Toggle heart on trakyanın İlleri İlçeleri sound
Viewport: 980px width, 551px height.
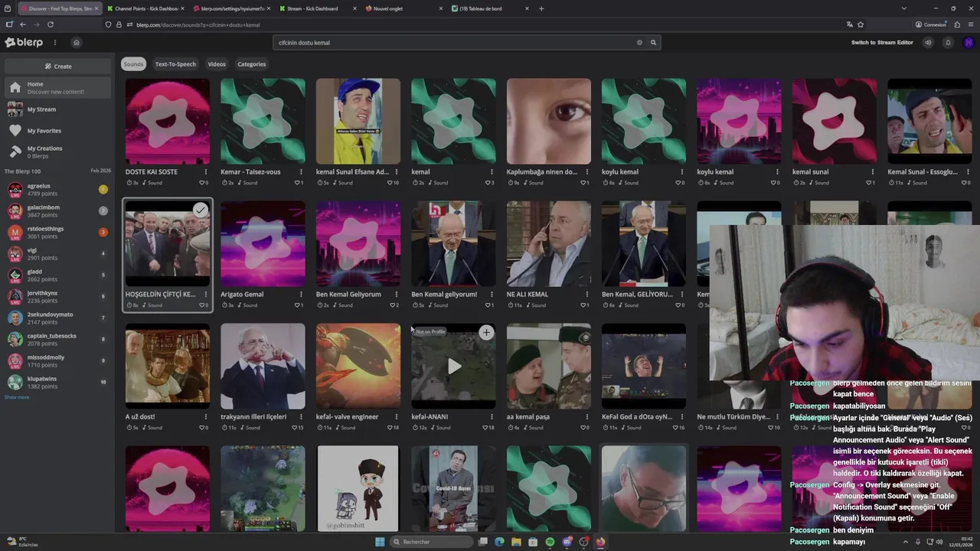coord(295,428)
